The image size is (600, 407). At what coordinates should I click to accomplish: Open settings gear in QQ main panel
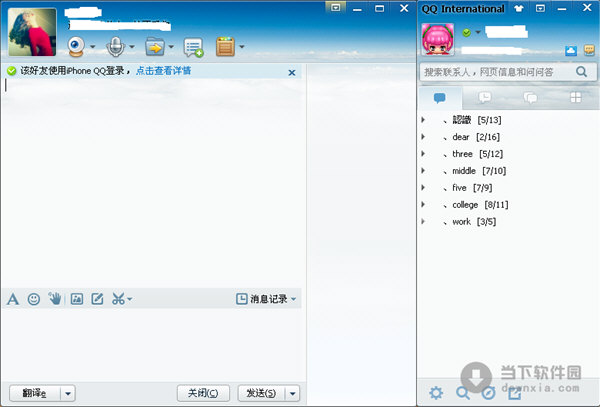[435, 392]
